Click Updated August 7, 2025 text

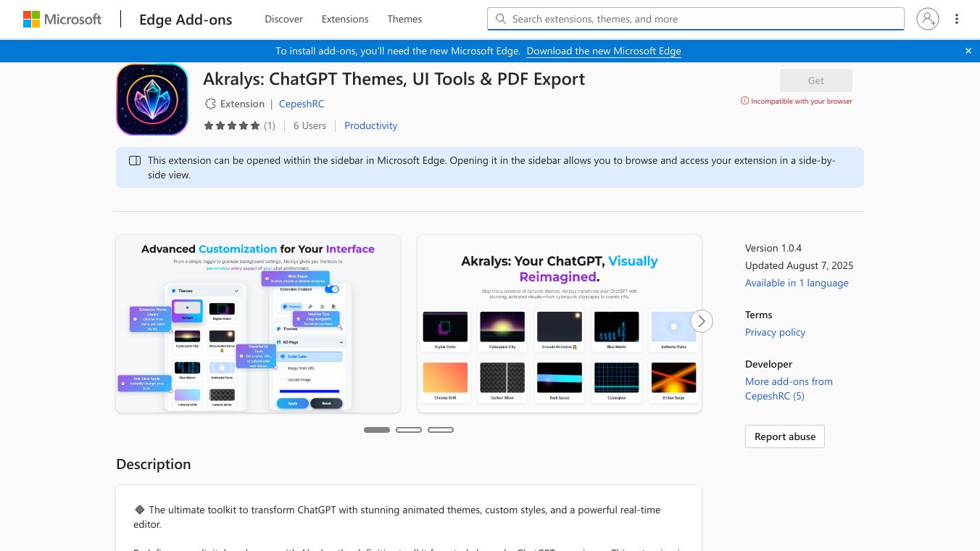pos(800,265)
